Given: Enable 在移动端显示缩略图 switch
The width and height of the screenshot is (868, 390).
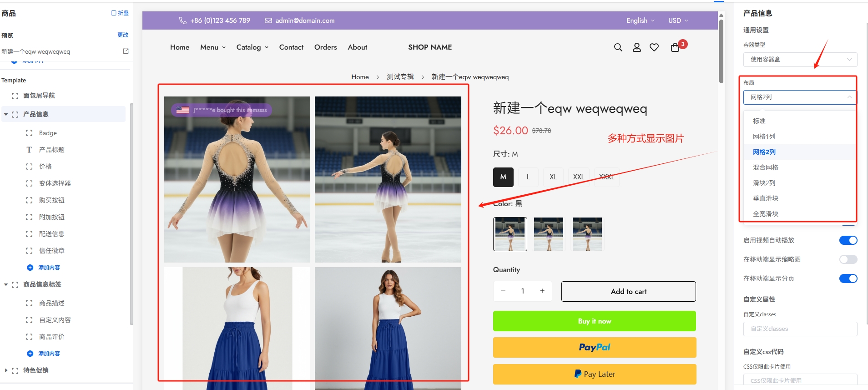Looking at the screenshot, I should (848, 259).
